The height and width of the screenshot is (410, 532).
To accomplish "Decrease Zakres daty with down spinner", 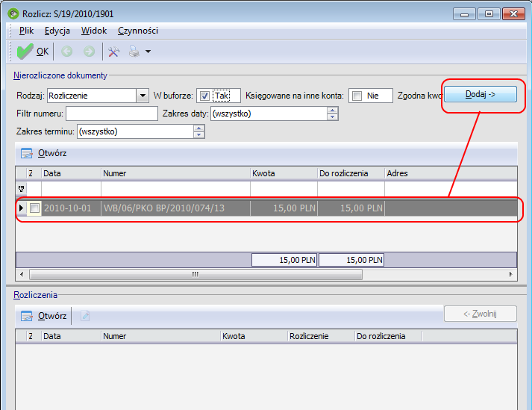I will click(333, 117).
